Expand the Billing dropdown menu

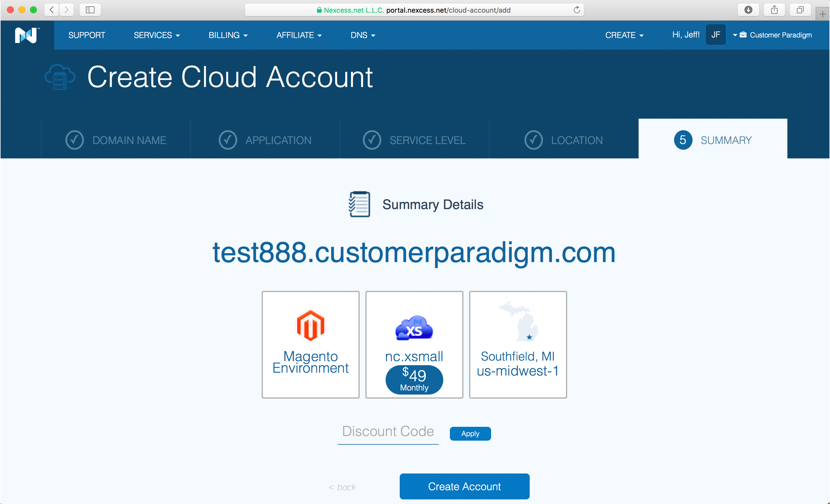(x=228, y=35)
